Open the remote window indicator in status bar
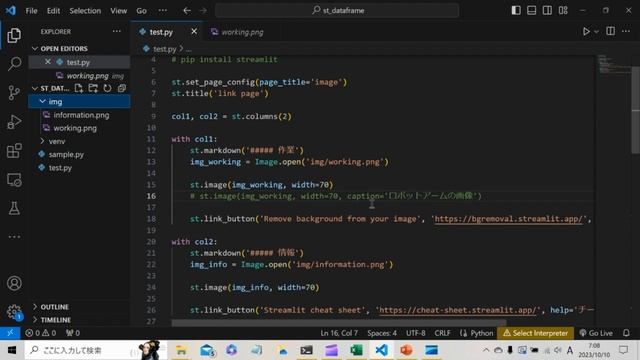The image size is (640, 360). click(x=10, y=333)
